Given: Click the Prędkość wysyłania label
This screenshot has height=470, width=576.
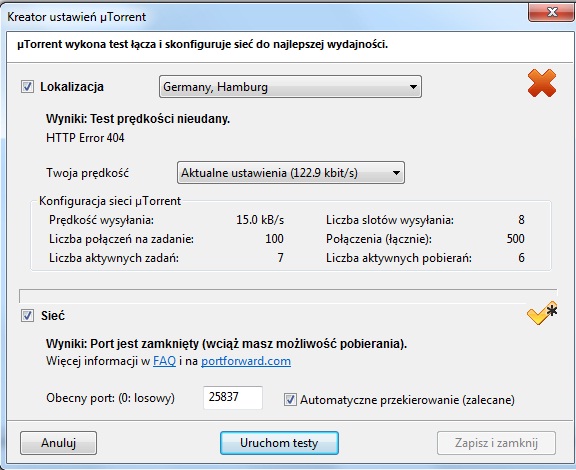Looking at the screenshot, I should tap(101, 220).
